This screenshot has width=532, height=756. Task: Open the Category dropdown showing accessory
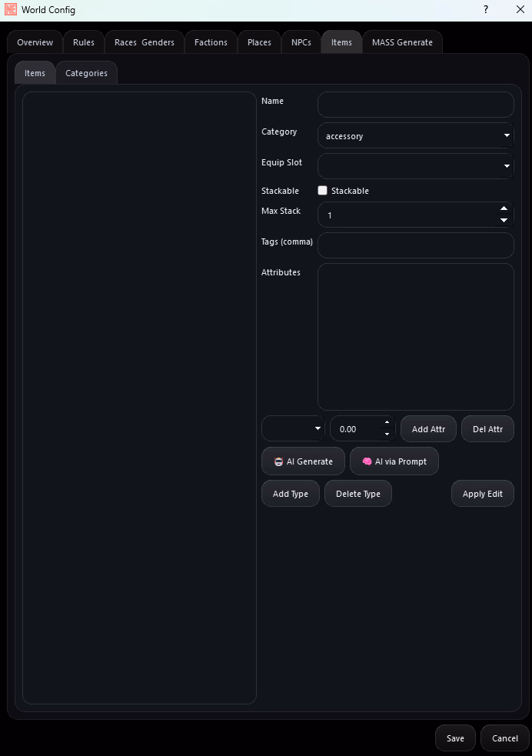coord(415,136)
